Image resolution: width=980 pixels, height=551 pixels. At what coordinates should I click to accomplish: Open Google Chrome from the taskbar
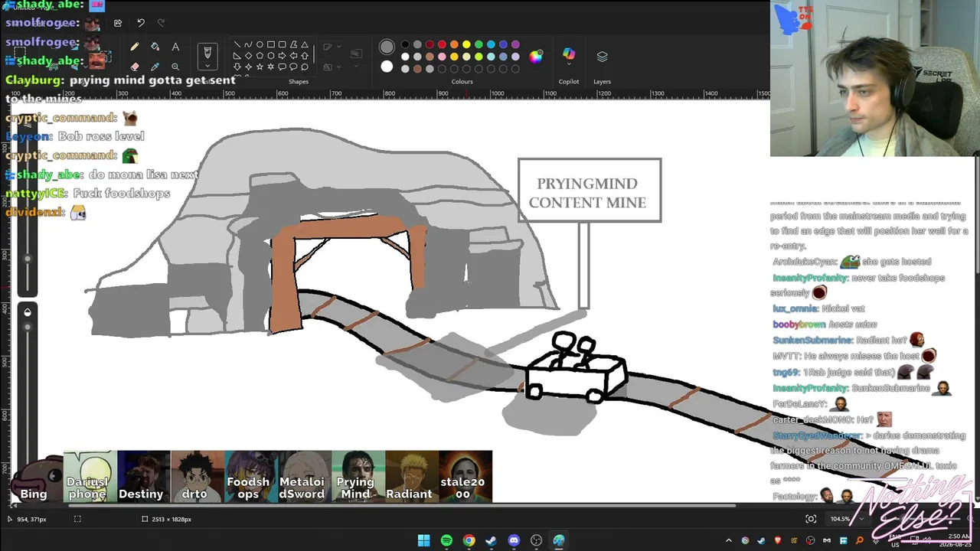469,540
